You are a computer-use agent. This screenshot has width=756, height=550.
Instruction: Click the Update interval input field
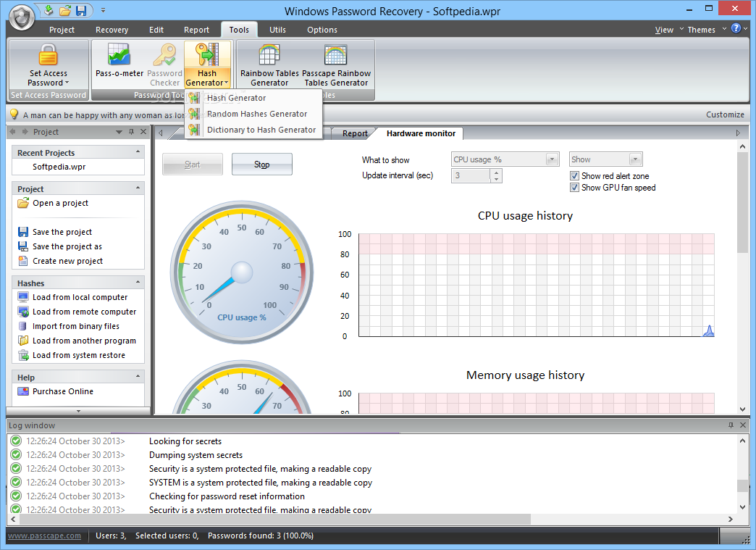(x=471, y=175)
